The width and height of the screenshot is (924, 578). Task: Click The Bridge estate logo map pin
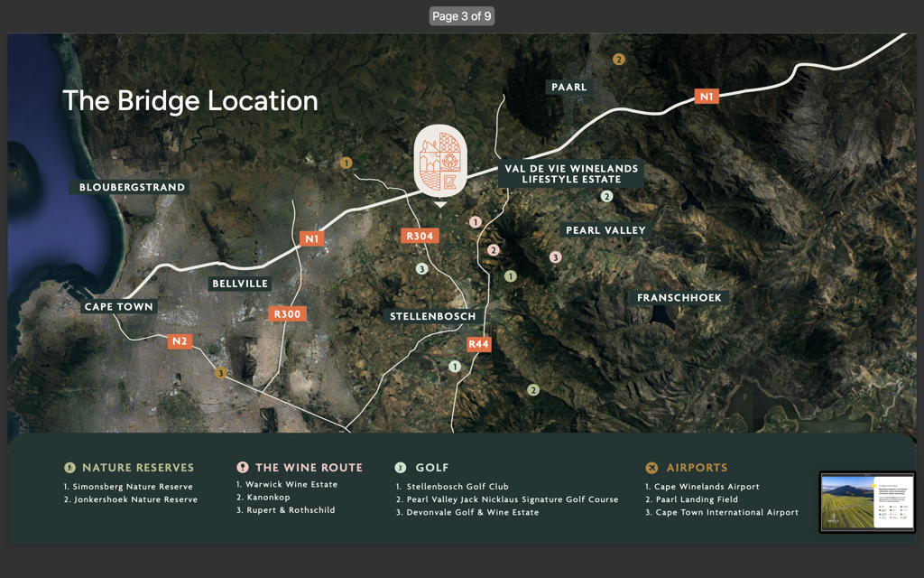tap(440, 161)
